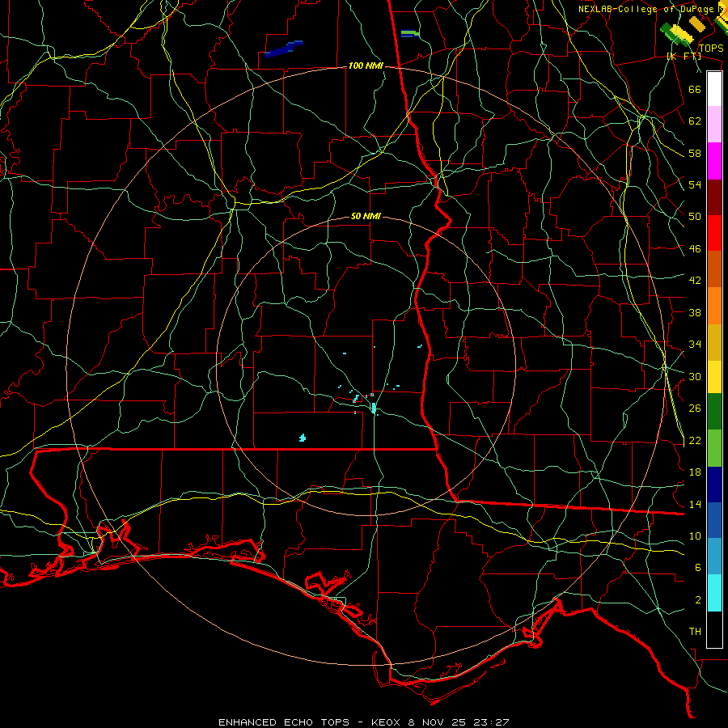Click the legend value 38

[695, 312]
